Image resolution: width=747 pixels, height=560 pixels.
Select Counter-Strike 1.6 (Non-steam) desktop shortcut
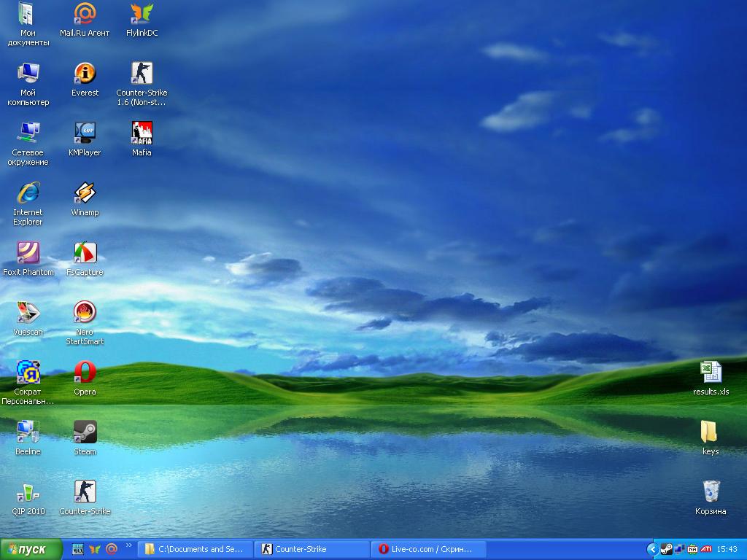pos(142,74)
